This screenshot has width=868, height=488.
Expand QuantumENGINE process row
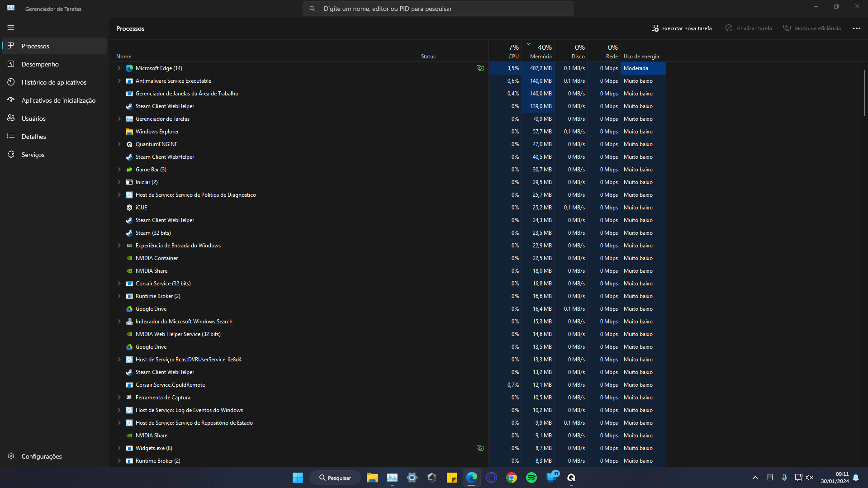[119, 144]
